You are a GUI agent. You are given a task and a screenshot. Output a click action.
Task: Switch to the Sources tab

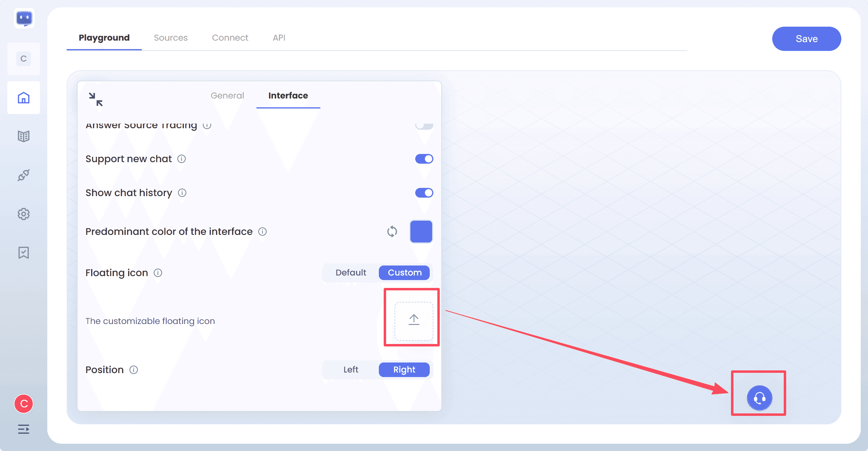point(171,38)
